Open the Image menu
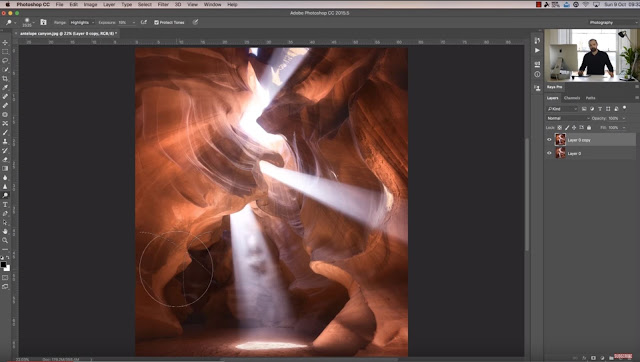 [90, 4]
